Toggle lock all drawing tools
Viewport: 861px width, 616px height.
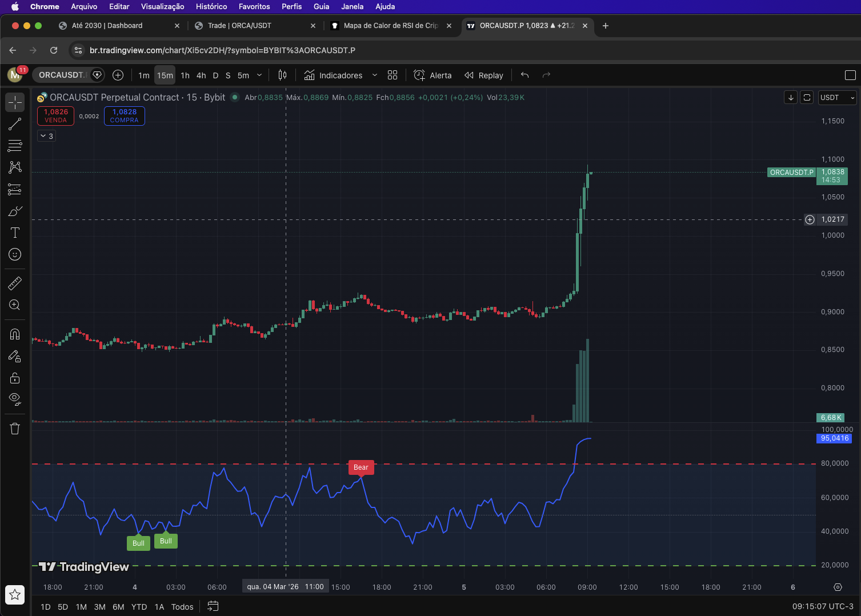click(15, 378)
